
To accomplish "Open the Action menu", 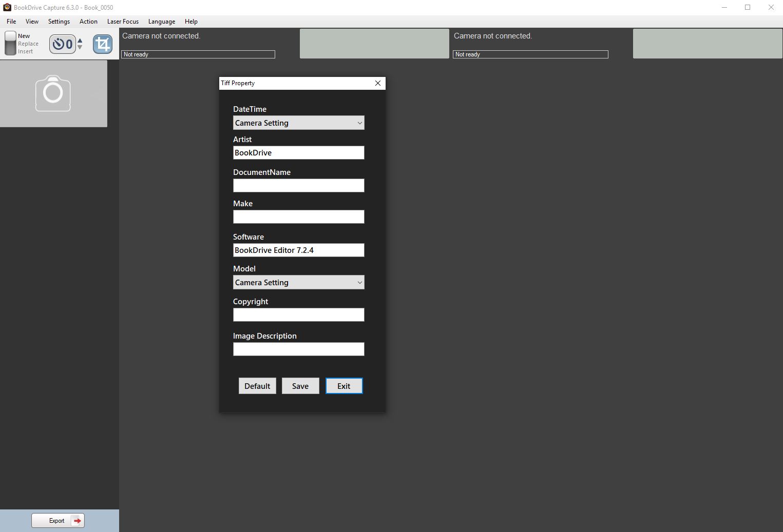I will tap(88, 22).
